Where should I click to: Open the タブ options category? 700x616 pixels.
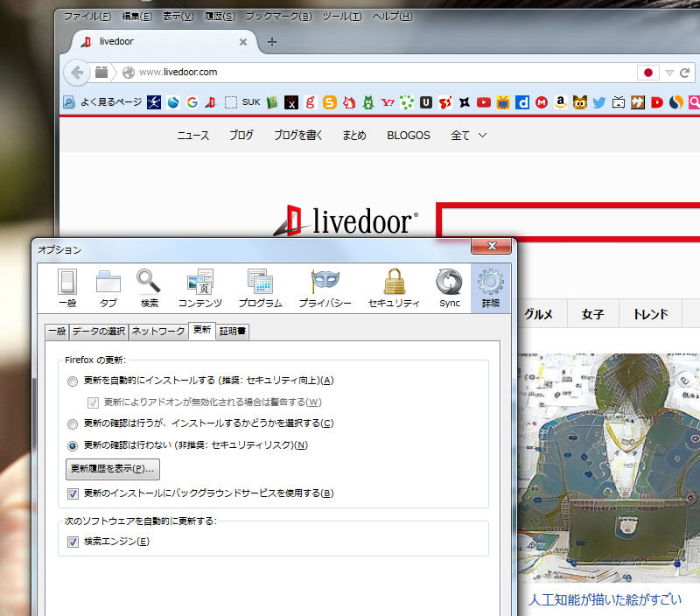(x=108, y=288)
